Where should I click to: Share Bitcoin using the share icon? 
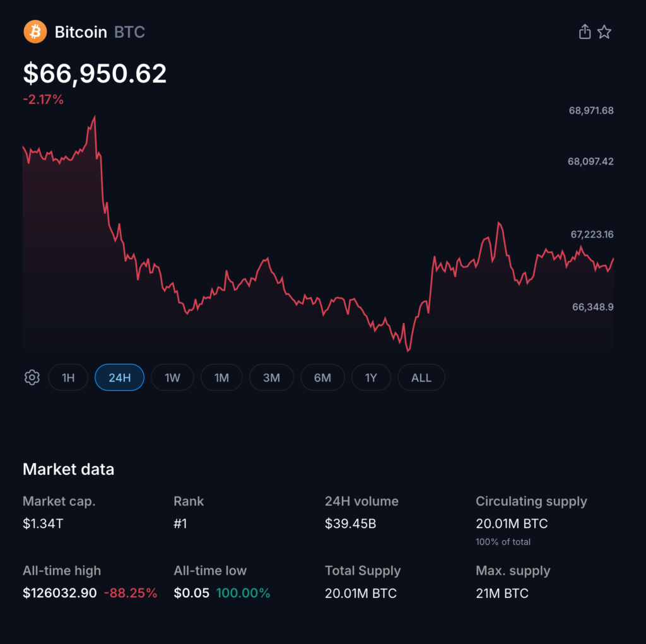coord(585,32)
